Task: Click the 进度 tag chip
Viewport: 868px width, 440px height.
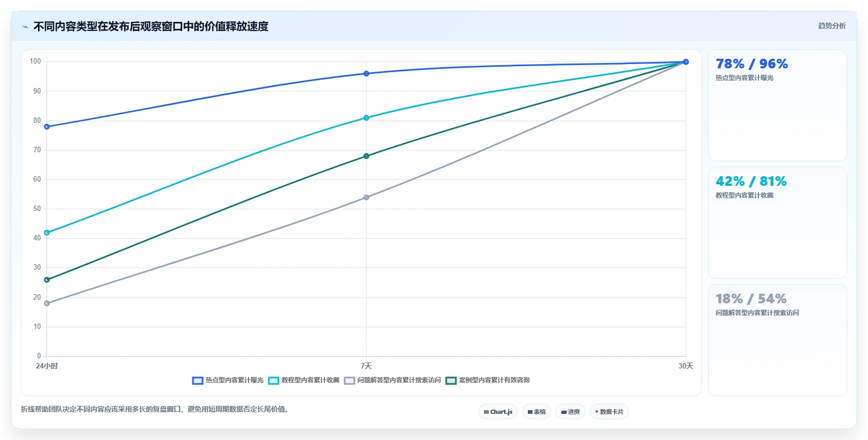Action: pyautogui.click(x=570, y=412)
